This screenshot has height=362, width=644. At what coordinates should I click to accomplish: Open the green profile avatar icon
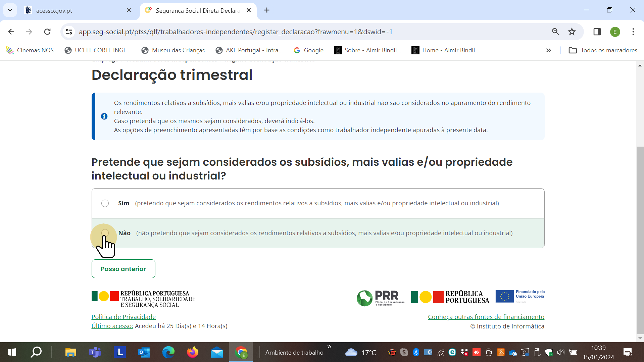(615, 32)
